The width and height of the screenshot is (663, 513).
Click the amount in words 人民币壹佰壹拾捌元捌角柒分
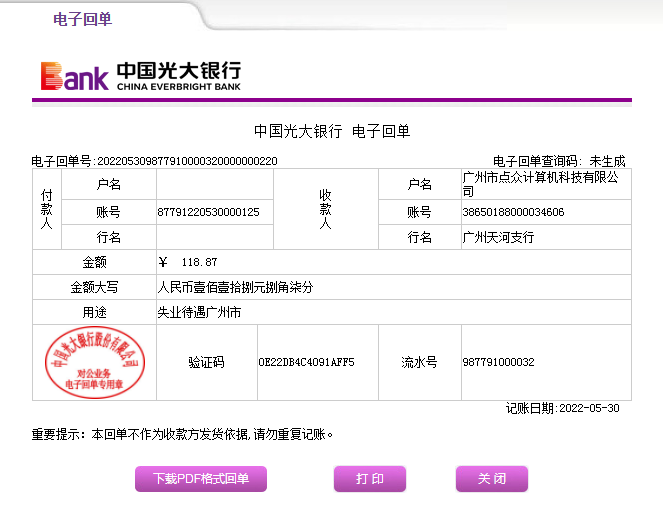pos(235,287)
